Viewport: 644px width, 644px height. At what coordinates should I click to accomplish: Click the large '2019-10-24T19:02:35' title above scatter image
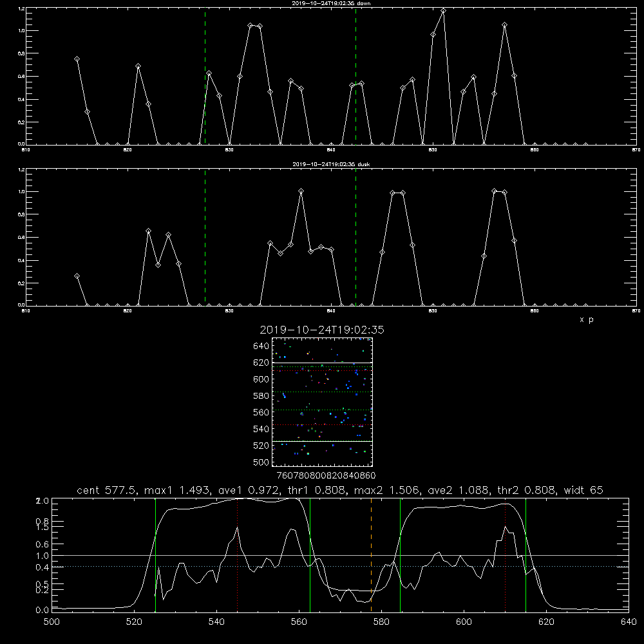tap(322, 330)
